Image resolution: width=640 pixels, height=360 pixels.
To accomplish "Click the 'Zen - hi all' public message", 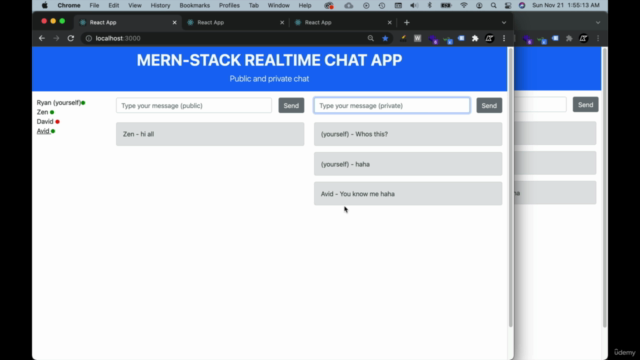I will coord(210,134).
